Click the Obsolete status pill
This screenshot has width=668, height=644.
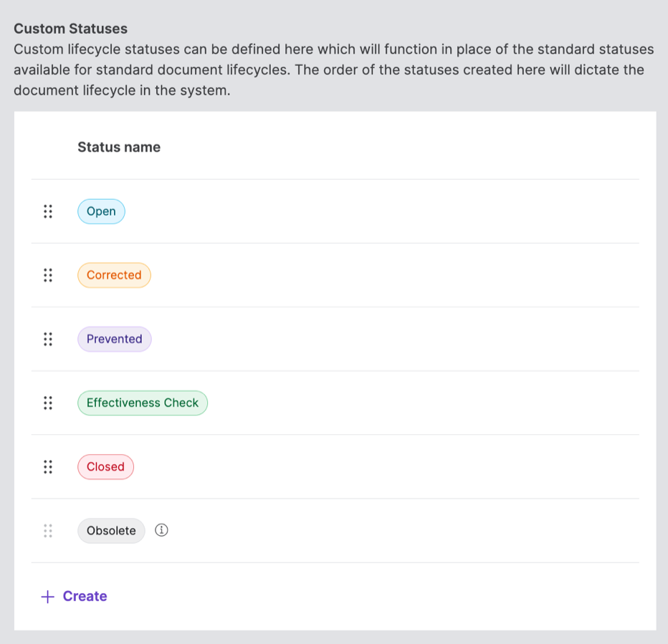tap(111, 530)
